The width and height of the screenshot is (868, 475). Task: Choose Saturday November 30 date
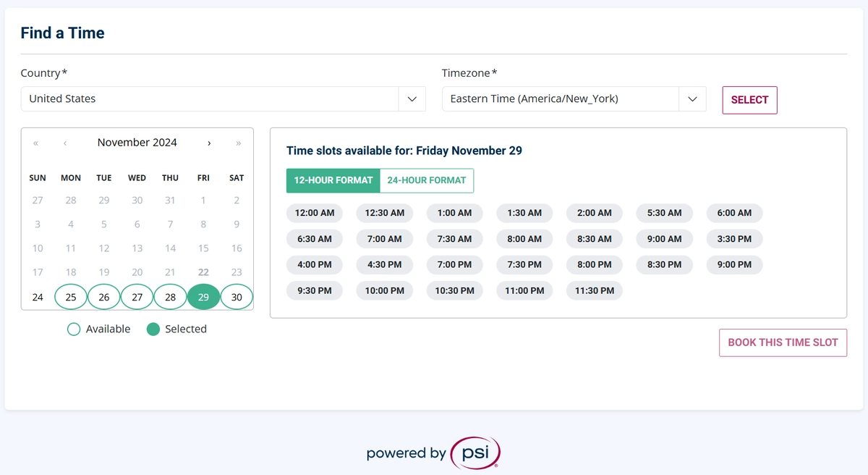point(237,297)
